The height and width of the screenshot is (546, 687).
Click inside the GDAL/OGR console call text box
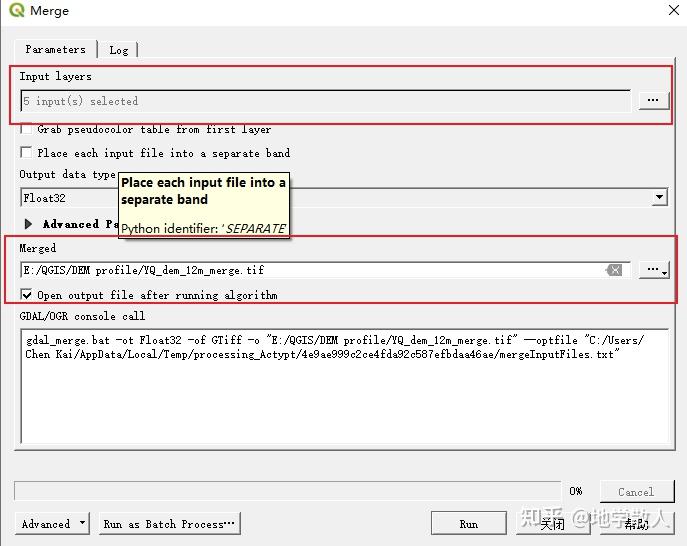(x=344, y=386)
